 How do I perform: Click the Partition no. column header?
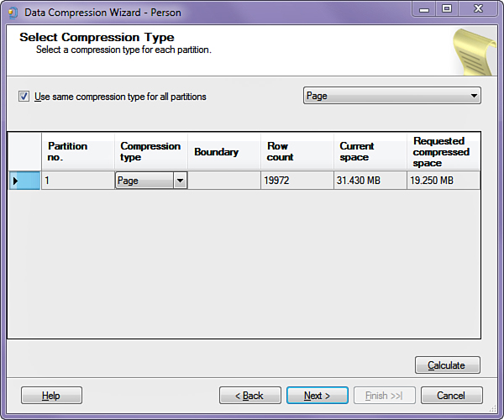pos(77,152)
